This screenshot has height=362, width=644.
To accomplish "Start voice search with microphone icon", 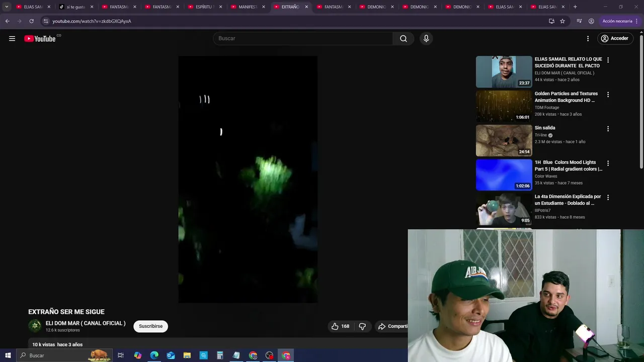I will [426, 39].
